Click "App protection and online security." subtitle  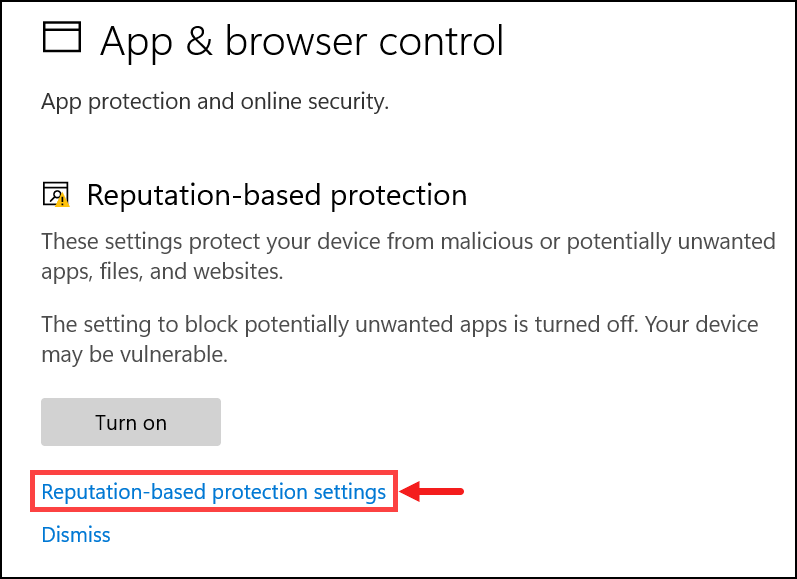pyautogui.click(x=215, y=101)
